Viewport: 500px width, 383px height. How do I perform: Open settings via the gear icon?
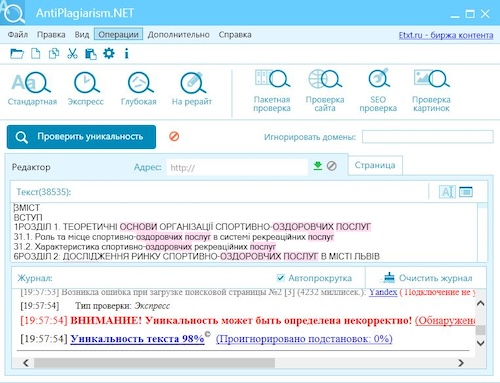pos(109,53)
